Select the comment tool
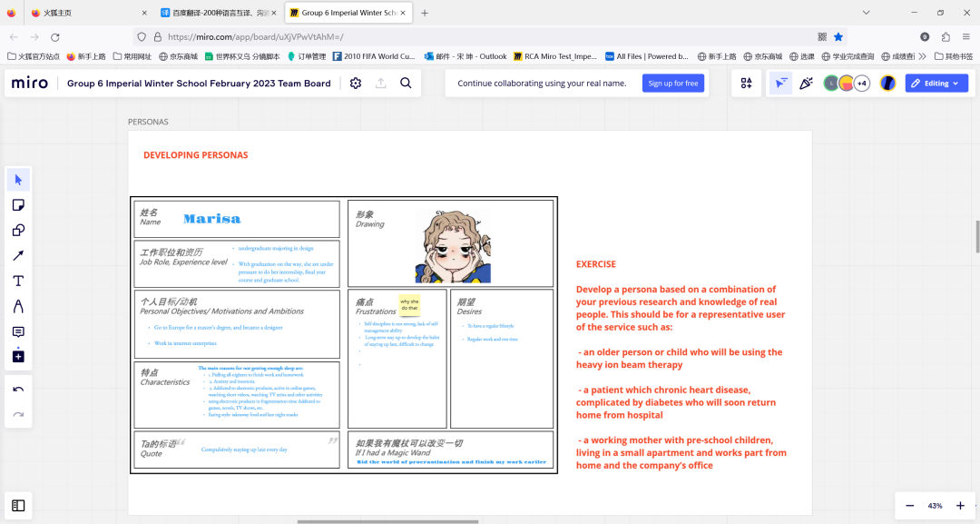 pyautogui.click(x=18, y=332)
